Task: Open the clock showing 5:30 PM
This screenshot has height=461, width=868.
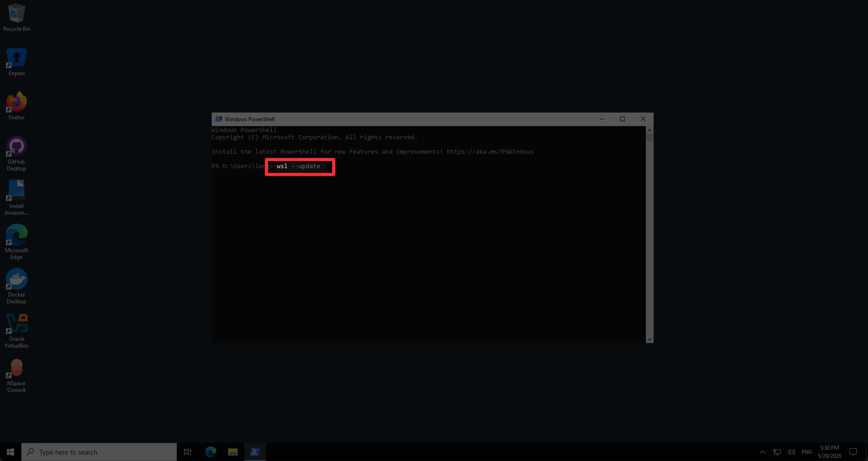Action: (830, 452)
